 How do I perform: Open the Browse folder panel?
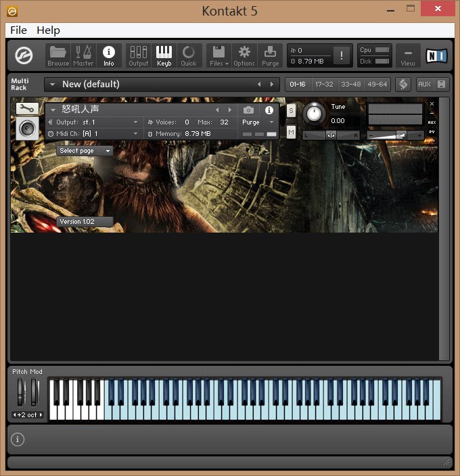[x=58, y=55]
